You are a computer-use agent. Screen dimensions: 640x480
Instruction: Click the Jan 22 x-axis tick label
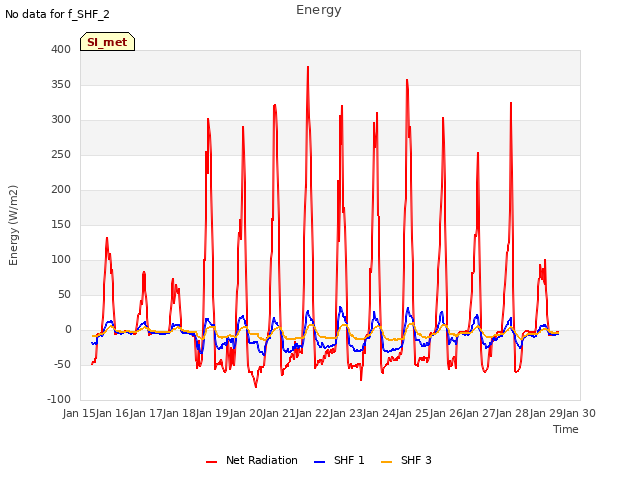pos(312,413)
